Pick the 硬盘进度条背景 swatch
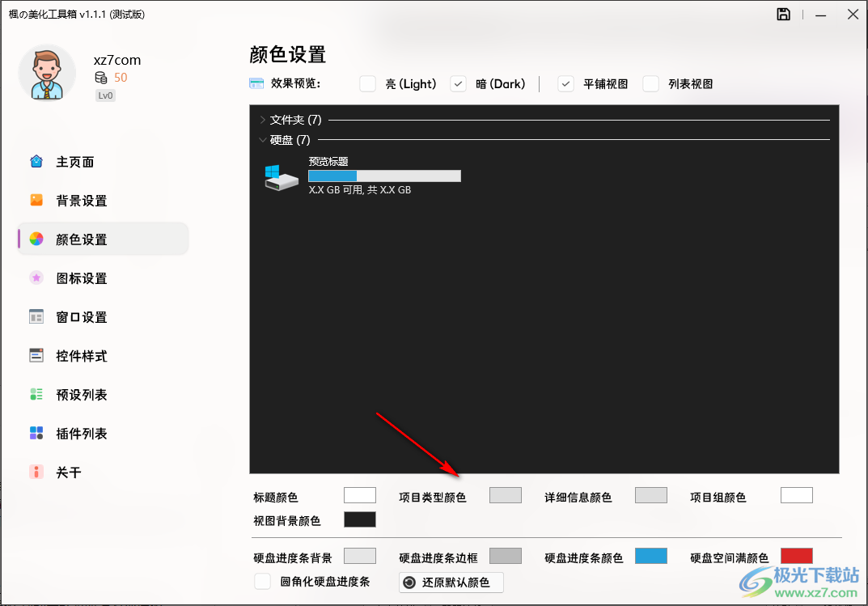Viewport: 868px width, 606px height. point(360,556)
